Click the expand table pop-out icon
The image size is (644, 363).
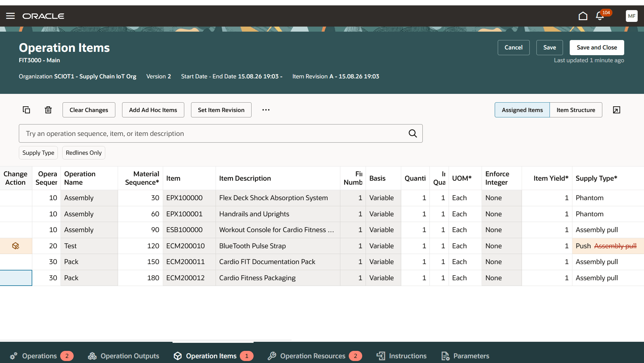tap(616, 110)
